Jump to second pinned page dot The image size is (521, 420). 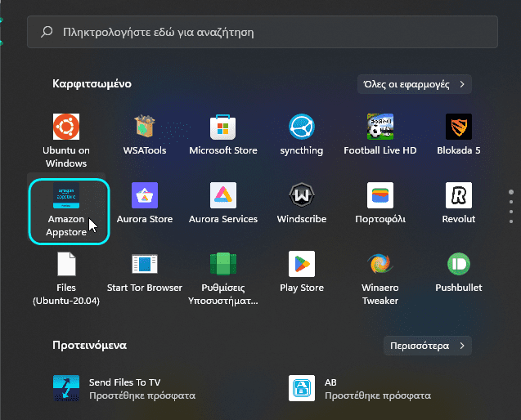click(511, 202)
